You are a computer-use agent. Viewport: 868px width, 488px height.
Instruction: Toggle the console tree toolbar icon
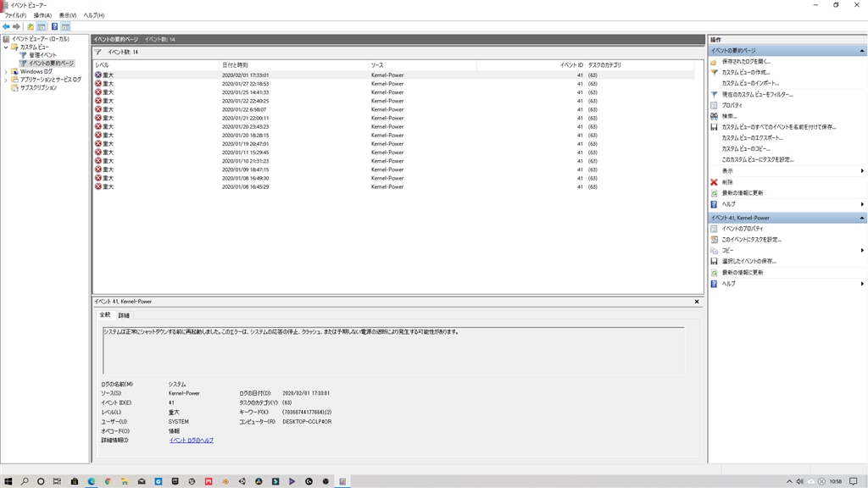[x=42, y=26]
